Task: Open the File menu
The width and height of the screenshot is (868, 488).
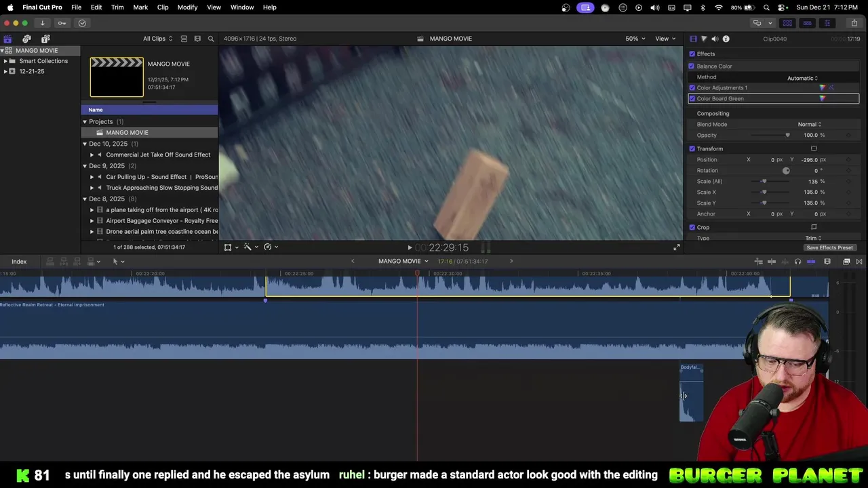Action: pyautogui.click(x=76, y=7)
